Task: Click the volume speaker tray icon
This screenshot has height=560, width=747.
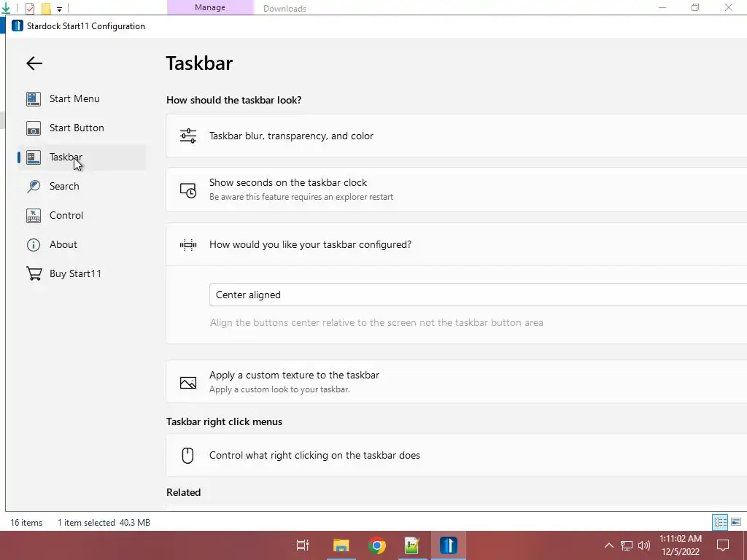Action: click(x=644, y=545)
